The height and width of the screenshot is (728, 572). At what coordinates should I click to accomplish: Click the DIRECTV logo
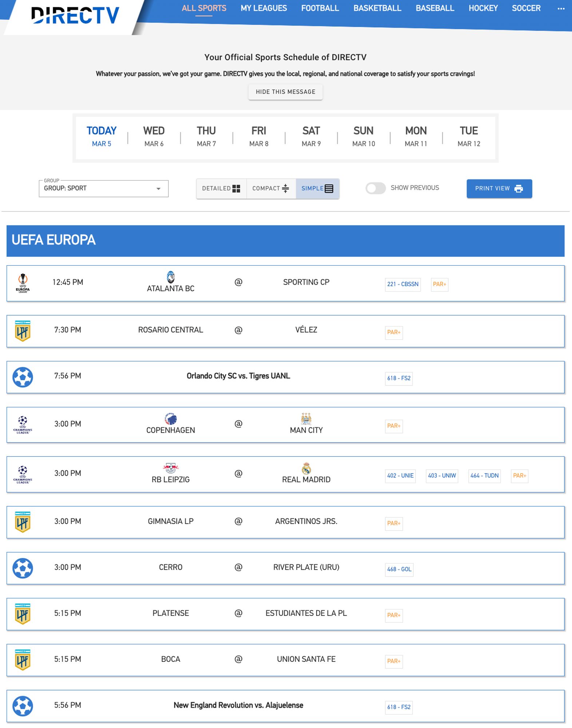[75, 15]
